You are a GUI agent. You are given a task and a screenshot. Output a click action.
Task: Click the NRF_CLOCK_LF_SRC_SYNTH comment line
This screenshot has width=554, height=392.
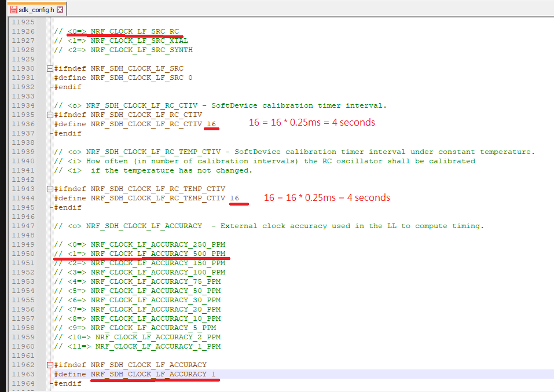141,50
